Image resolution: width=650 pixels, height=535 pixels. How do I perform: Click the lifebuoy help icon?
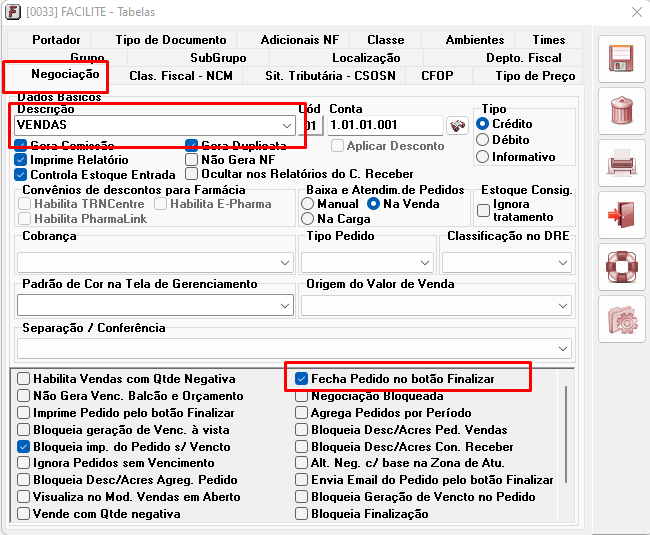point(621,267)
